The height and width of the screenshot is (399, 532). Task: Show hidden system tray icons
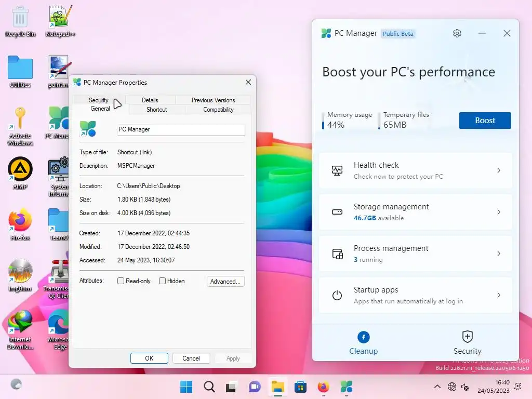(437, 387)
